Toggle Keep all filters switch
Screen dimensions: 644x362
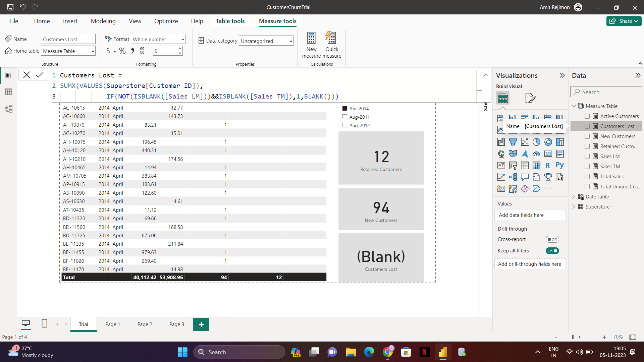[x=552, y=251]
